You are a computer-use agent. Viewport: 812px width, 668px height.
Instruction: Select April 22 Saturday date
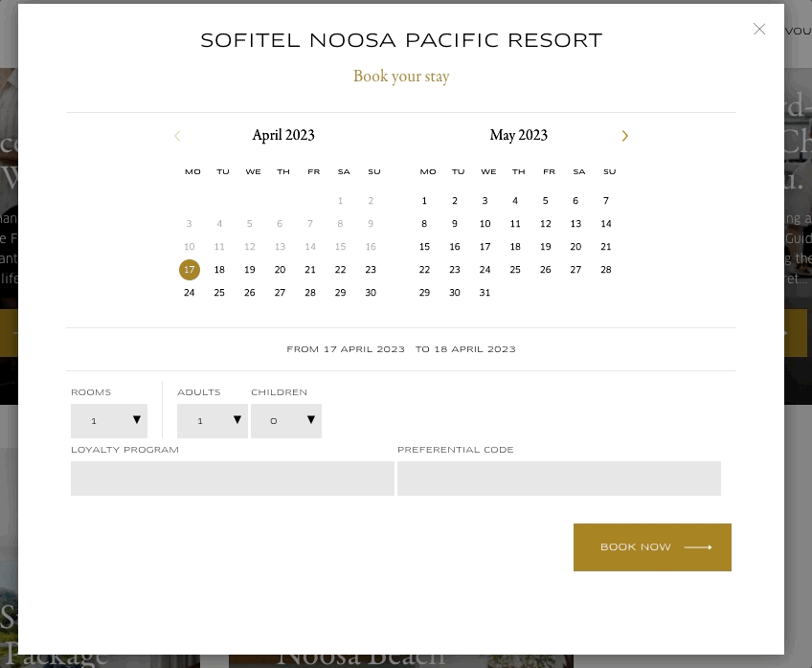(340, 270)
